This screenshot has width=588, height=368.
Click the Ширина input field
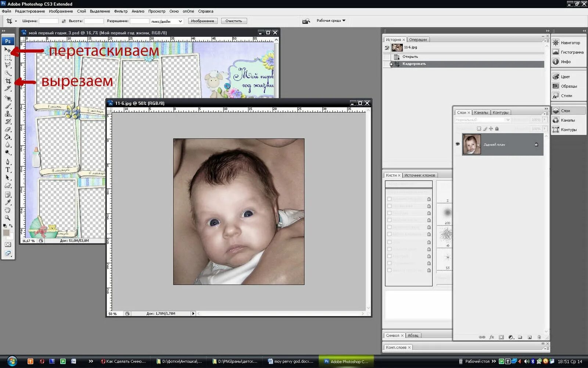[49, 21]
